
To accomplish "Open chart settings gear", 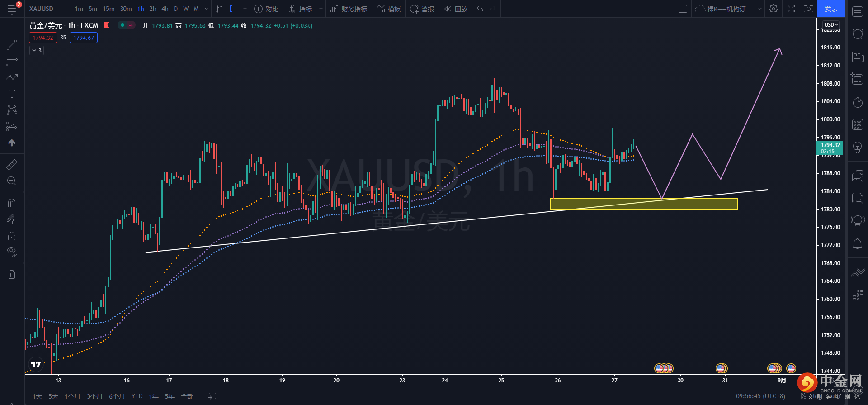I will click(x=774, y=9).
